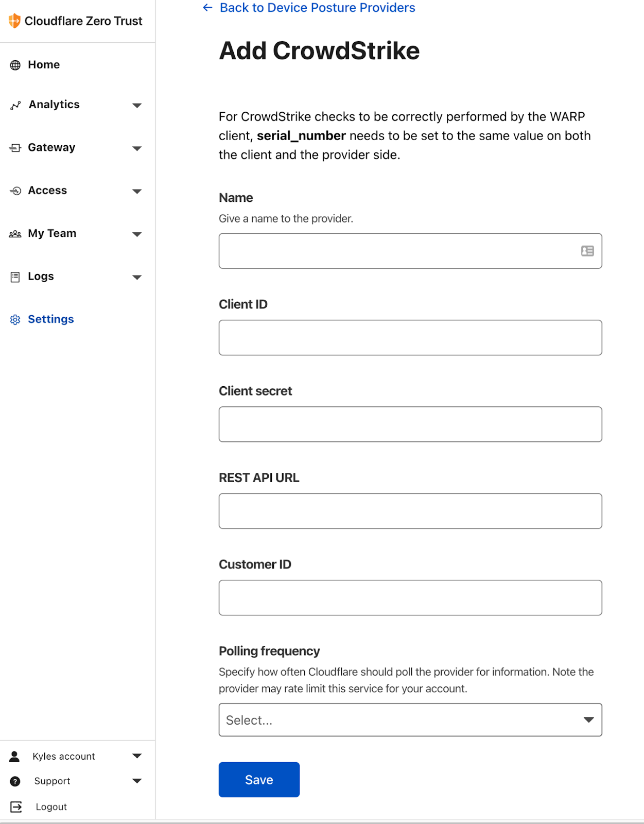The image size is (644, 824).
Task: Expand the Analytics menu arrow
Action: pos(137,106)
